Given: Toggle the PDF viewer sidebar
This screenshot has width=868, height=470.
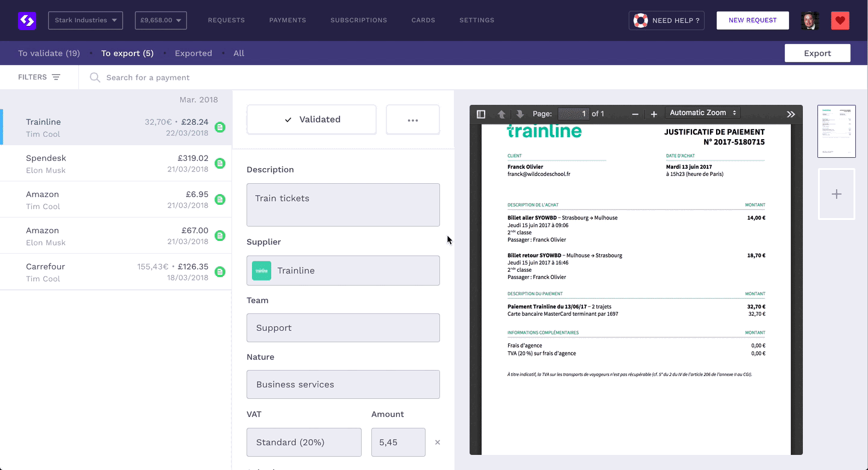Looking at the screenshot, I should [480, 113].
